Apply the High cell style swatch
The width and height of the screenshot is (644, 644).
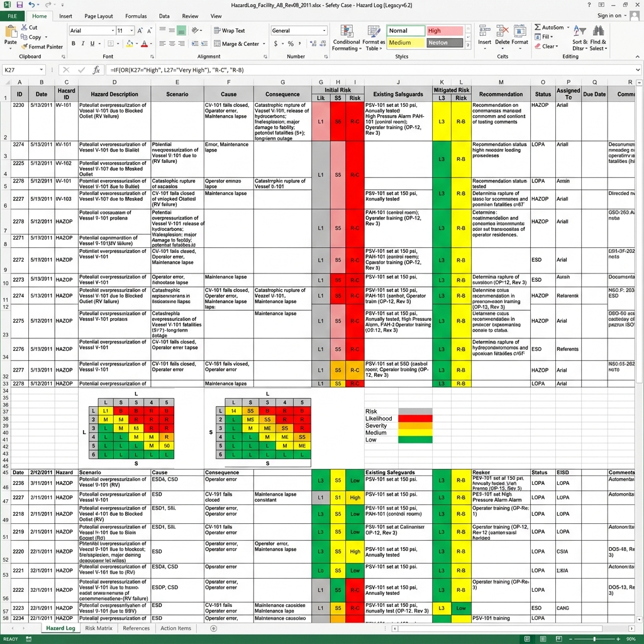[x=445, y=30]
